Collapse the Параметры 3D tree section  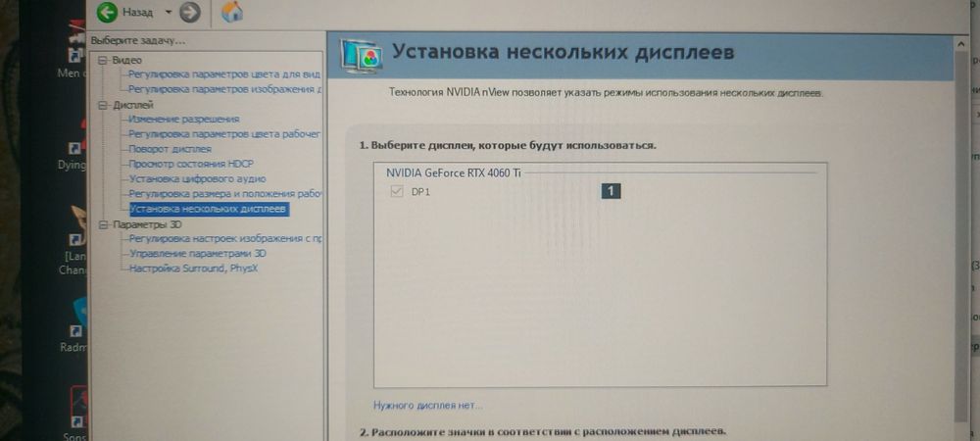click(x=103, y=224)
